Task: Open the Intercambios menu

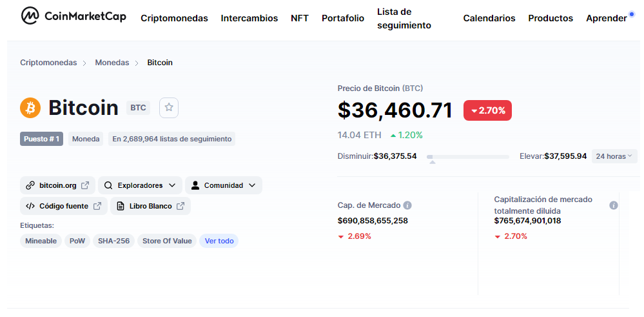Action: (249, 18)
